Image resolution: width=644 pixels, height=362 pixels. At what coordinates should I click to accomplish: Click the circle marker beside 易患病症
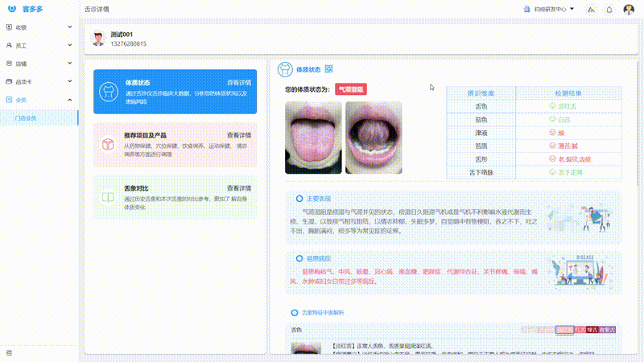point(299,258)
